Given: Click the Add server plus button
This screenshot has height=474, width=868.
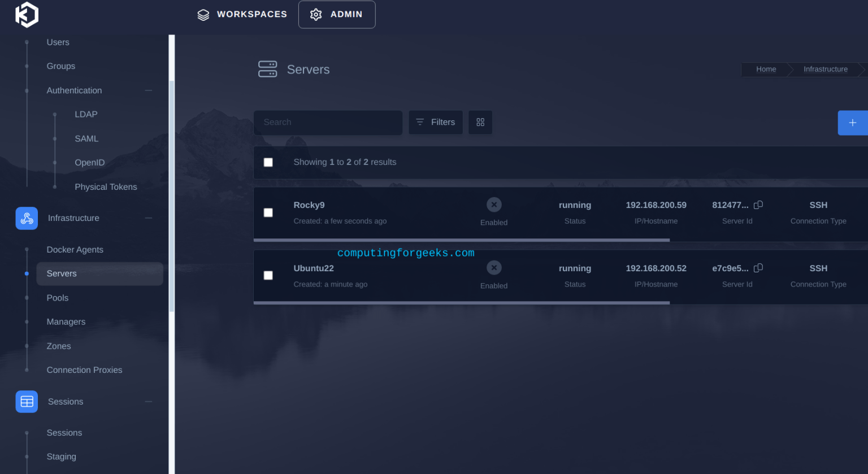Looking at the screenshot, I should click(853, 123).
